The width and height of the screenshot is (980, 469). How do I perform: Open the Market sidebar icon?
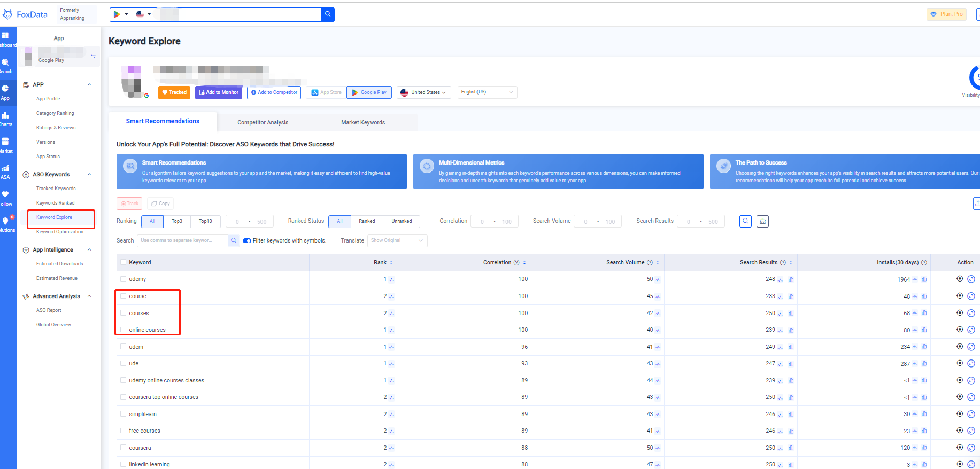coord(5,145)
